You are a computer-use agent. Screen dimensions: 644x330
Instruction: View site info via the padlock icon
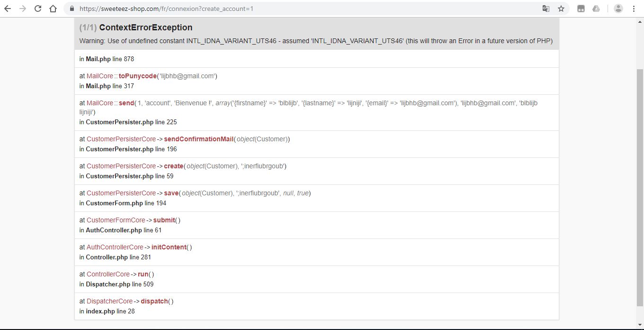(x=72, y=9)
